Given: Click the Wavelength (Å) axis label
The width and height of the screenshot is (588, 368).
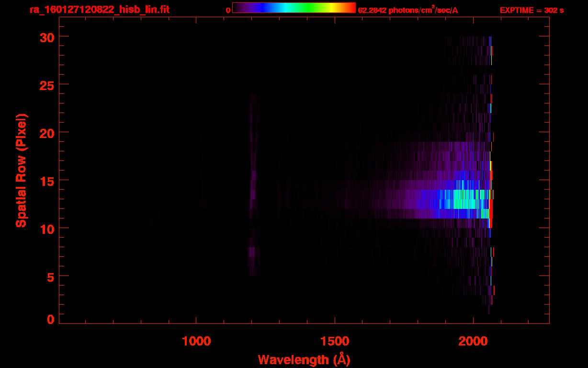Looking at the screenshot, I should 304,359.
